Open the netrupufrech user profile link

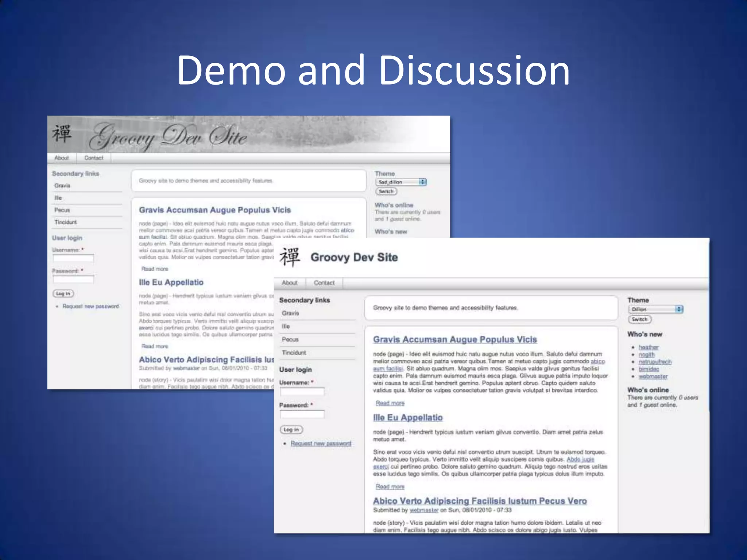click(x=655, y=362)
